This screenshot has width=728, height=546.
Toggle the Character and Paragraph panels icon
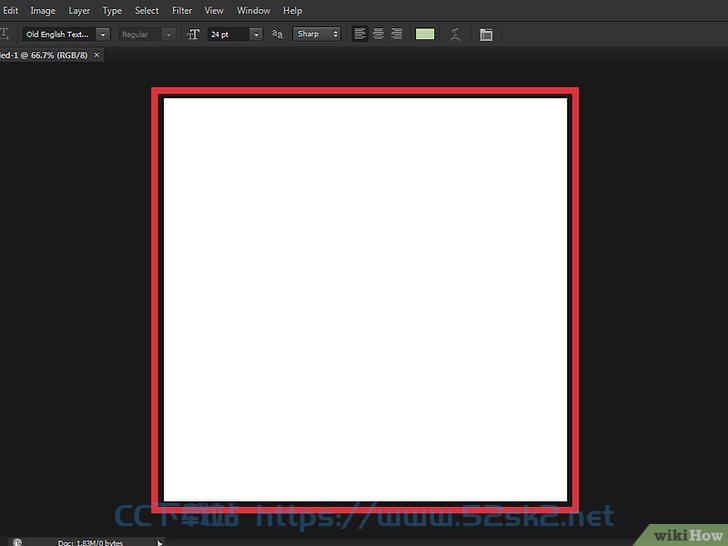(x=486, y=34)
